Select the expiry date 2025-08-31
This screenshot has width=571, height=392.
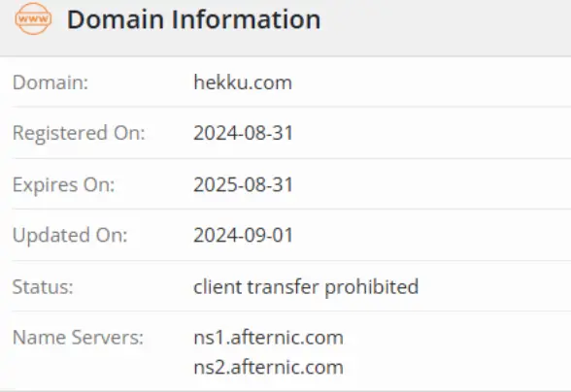pyautogui.click(x=243, y=185)
